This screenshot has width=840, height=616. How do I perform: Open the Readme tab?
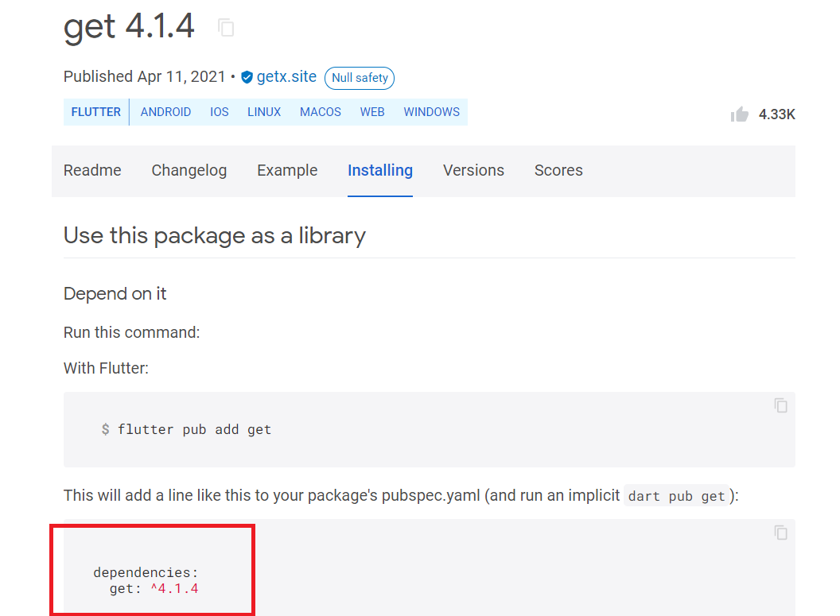pos(92,170)
